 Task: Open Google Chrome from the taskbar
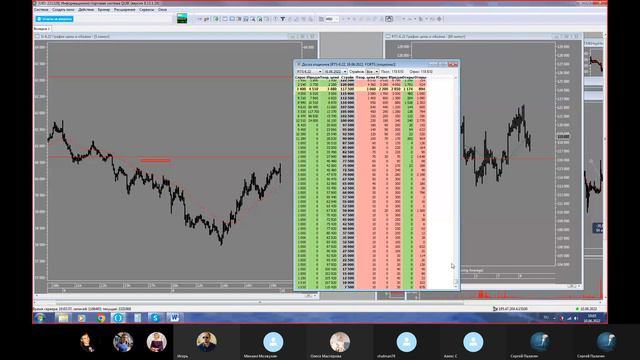pyautogui.click(x=101, y=318)
